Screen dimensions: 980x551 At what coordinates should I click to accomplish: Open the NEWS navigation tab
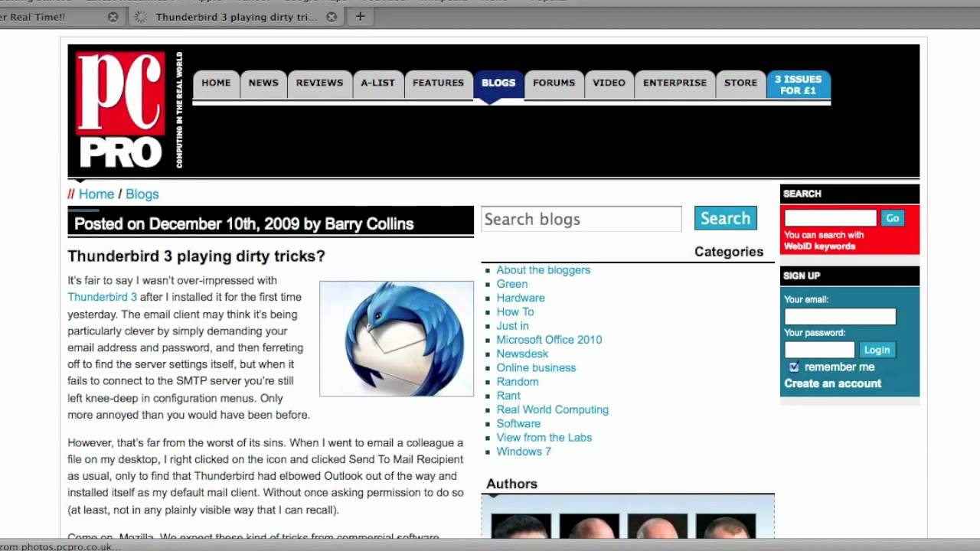[263, 83]
